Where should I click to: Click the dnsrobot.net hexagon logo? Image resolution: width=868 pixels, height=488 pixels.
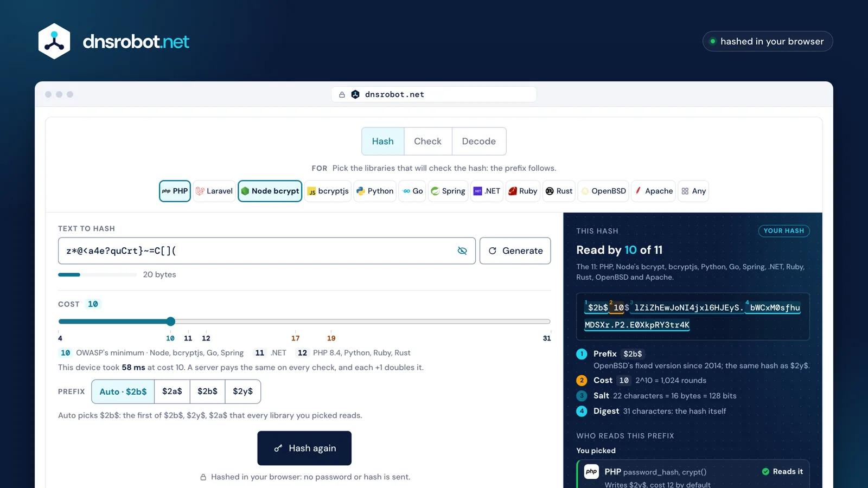click(x=54, y=41)
